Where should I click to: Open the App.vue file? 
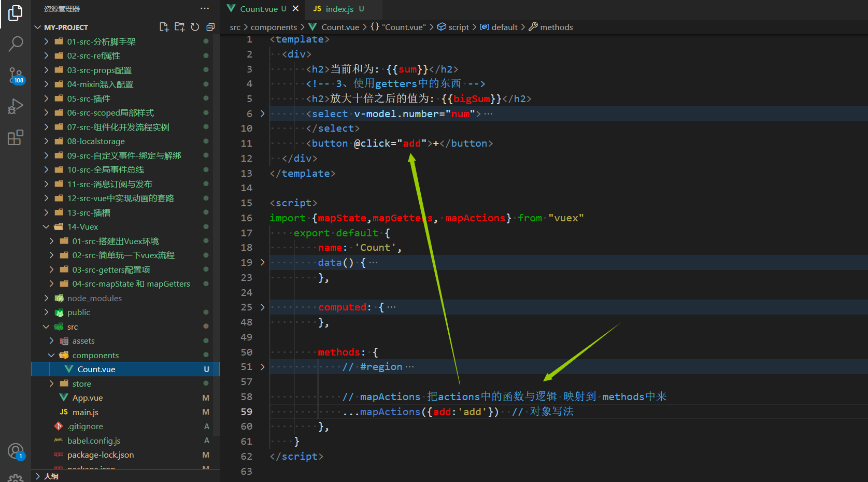pyautogui.click(x=87, y=398)
